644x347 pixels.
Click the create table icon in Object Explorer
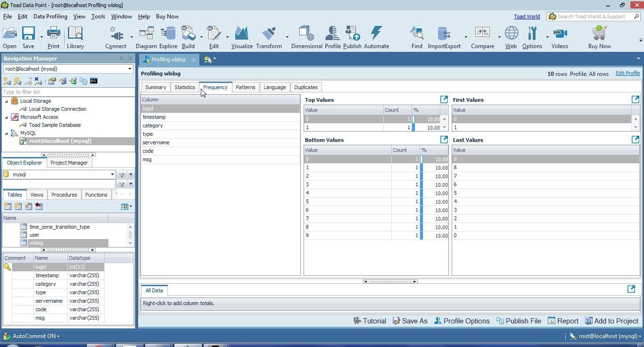pos(8,206)
